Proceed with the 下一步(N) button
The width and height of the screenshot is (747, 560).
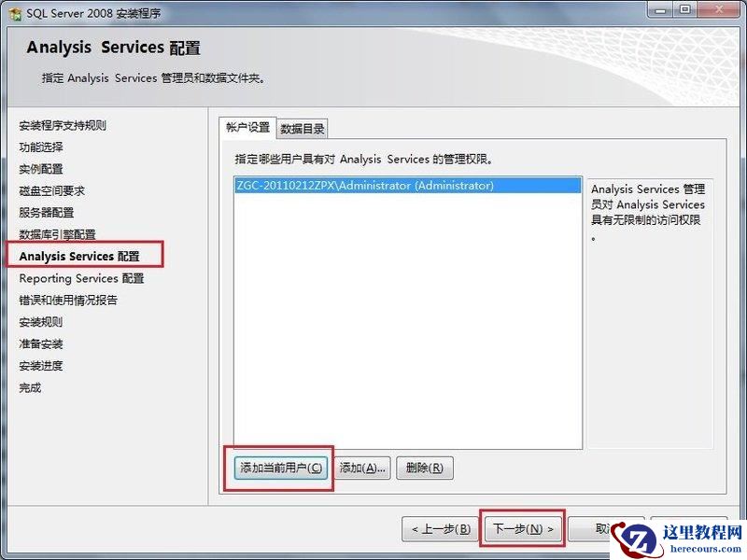pyautogui.click(x=523, y=529)
